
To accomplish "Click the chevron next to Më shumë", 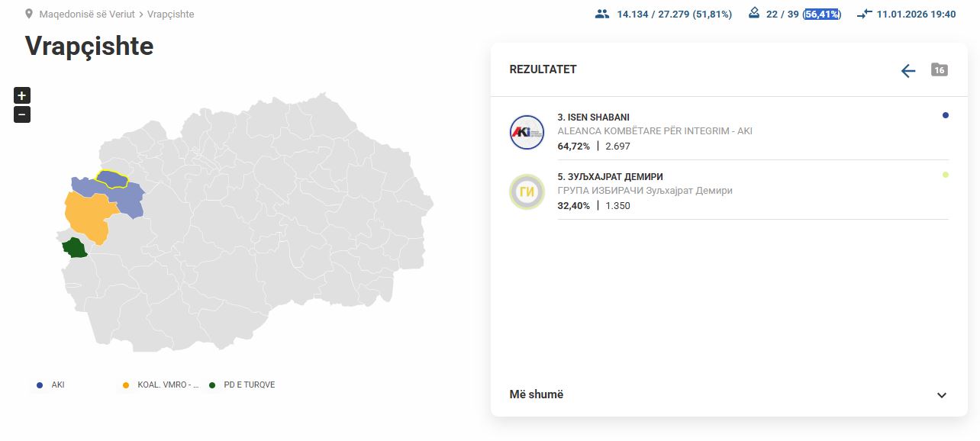I will pyautogui.click(x=941, y=396).
